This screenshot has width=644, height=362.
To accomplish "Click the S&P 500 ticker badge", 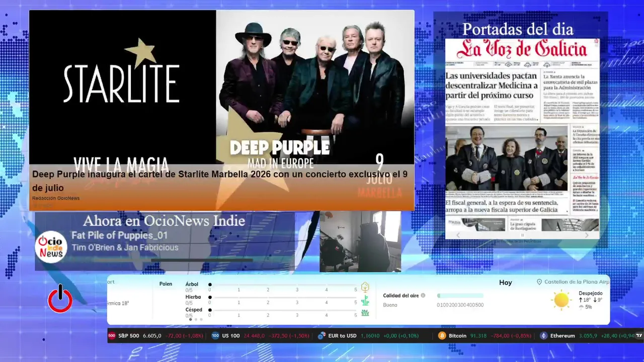I will tap(112, 336).
